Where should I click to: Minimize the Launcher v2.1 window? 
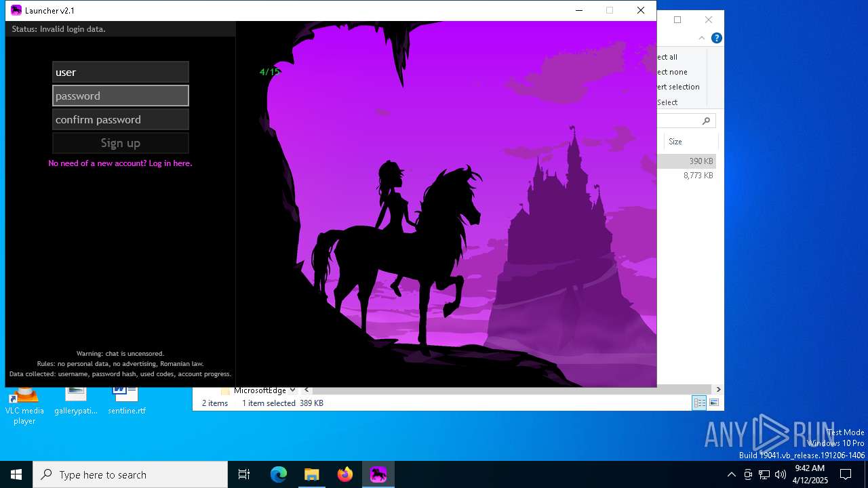pos(579,10)
